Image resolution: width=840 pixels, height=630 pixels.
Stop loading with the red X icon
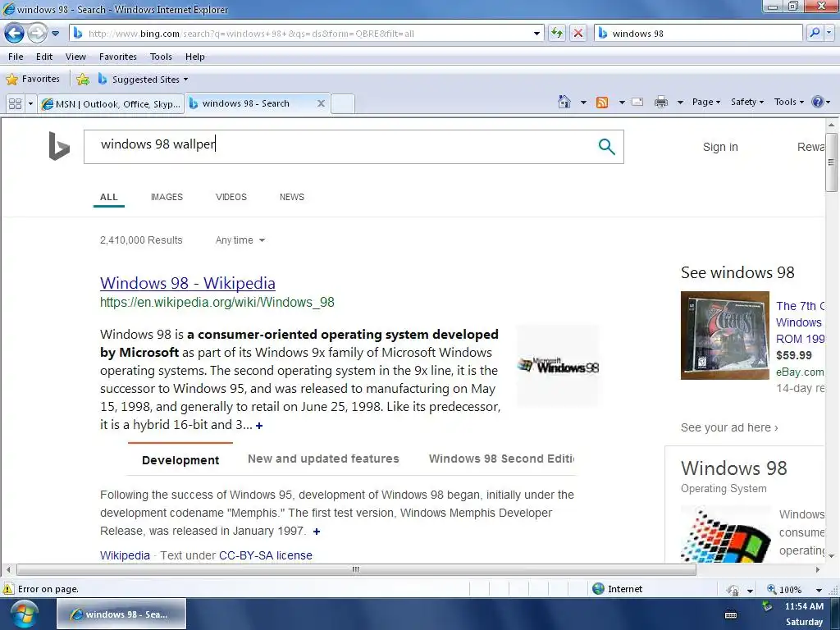click(x=578, y=33)
